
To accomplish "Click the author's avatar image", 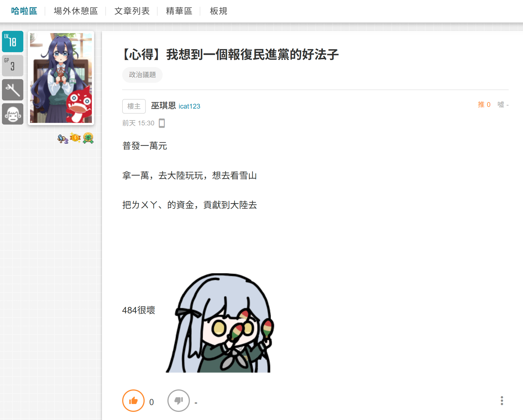I will (x=61, y=78).
